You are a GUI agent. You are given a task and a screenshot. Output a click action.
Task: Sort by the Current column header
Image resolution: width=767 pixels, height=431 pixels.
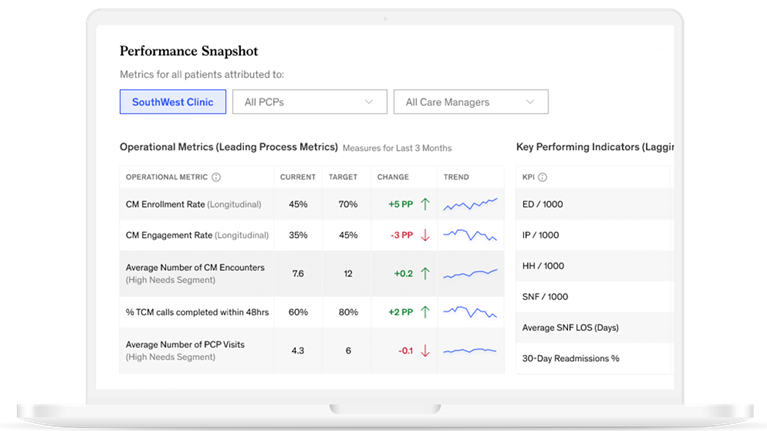[297, 177]
